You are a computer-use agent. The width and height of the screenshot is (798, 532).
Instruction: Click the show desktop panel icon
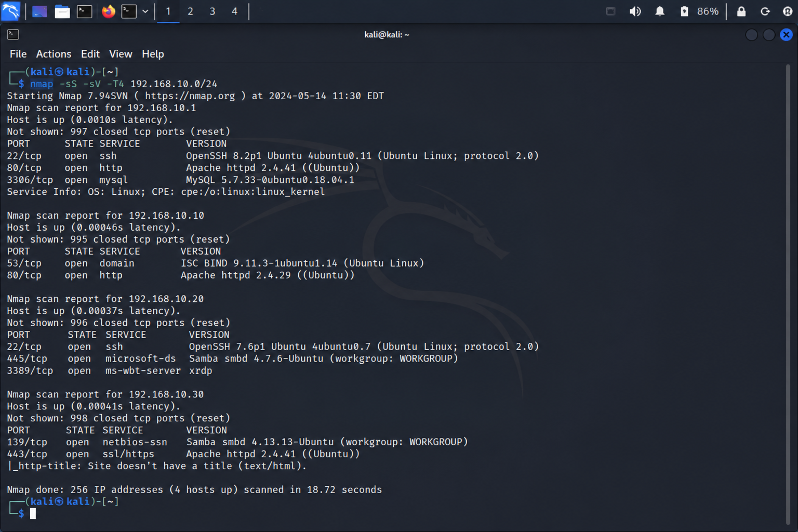[x=39, y=11]
